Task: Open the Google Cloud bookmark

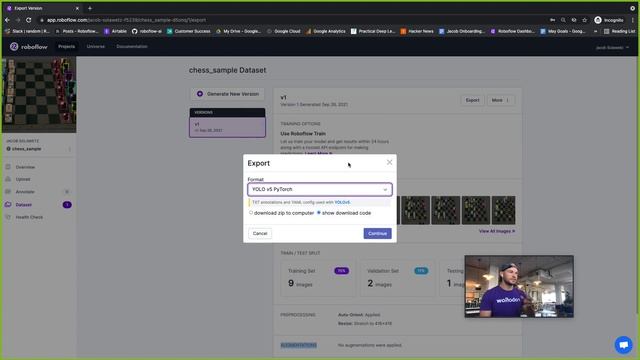Action: [284, 31]
